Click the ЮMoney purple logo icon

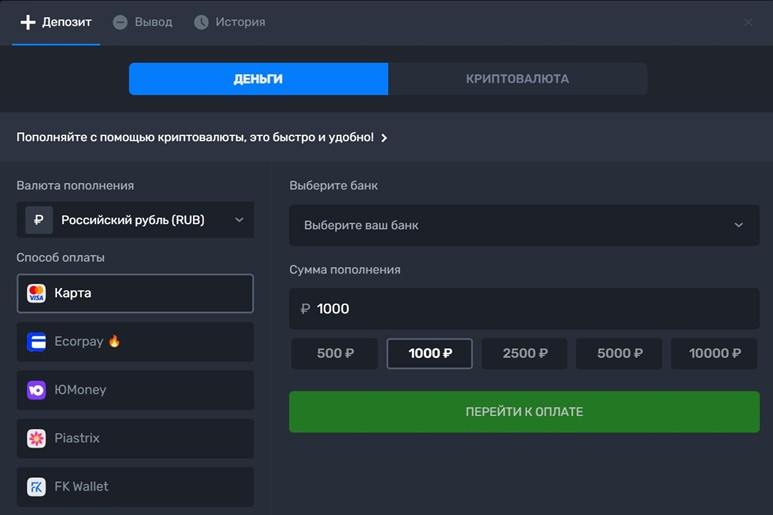tap(37, 390)
